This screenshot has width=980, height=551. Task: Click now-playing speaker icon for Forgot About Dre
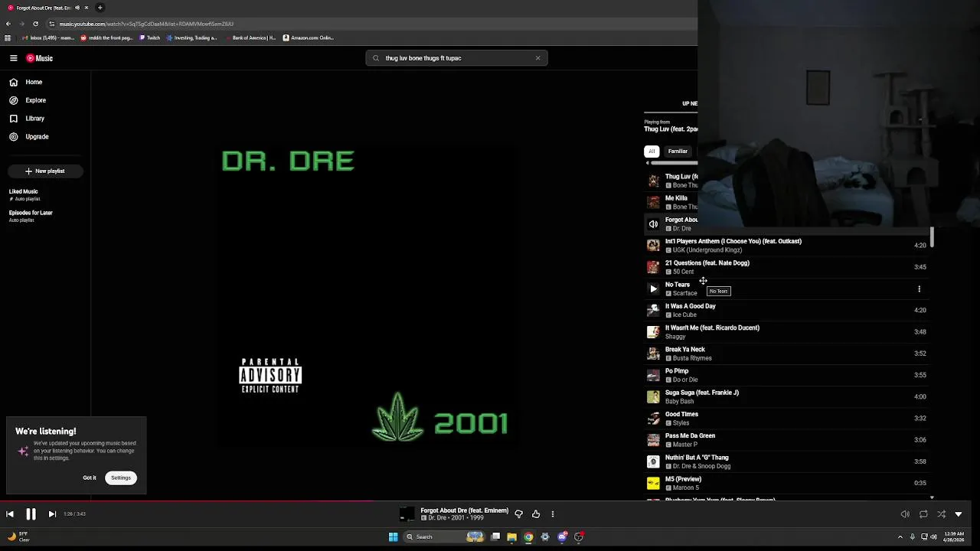click(653, 224)
